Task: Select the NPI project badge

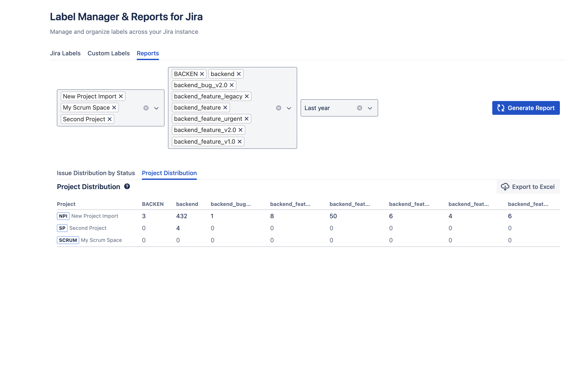Action: click(x=63, y=216)
